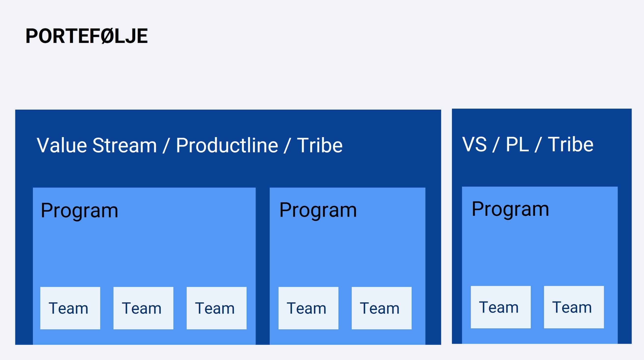644x360 pixels.
Task: Click 'Tribe' in the VS / PL heading
Action: 571,144
